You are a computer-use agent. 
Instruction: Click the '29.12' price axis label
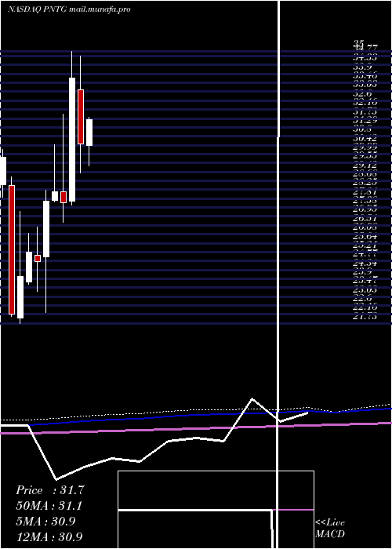(365, 165)
